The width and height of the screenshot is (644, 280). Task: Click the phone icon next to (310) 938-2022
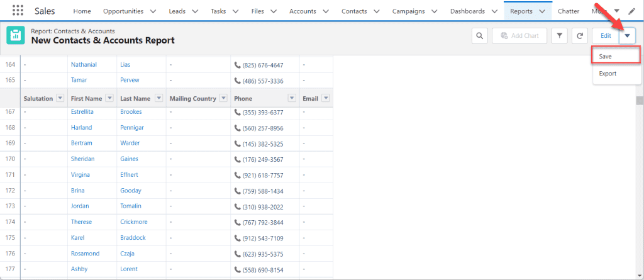(237, 207)
